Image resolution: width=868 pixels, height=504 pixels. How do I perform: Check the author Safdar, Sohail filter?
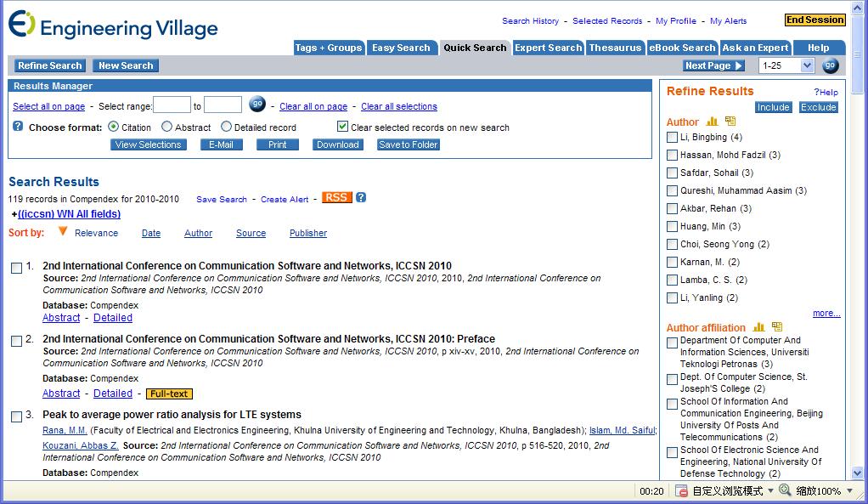(x=672, y=173)
